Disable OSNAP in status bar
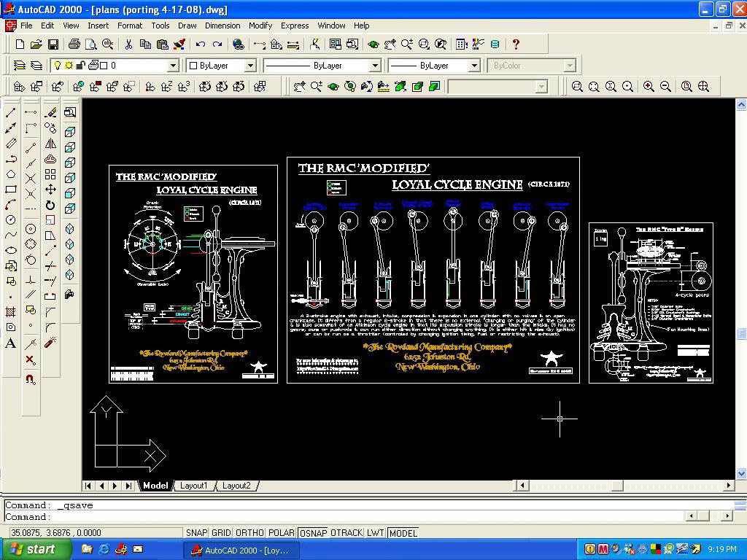 (x=313, y=533)
